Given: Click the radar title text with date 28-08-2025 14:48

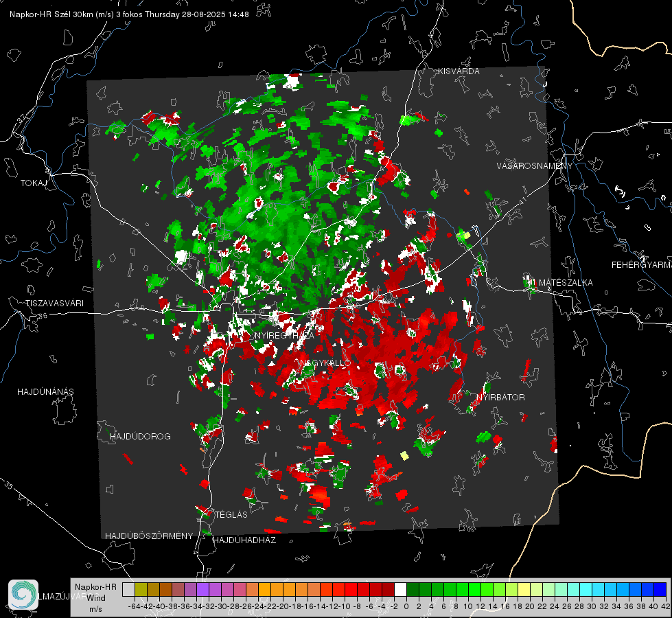Looking at the screenshot, I should coord(129,14).
